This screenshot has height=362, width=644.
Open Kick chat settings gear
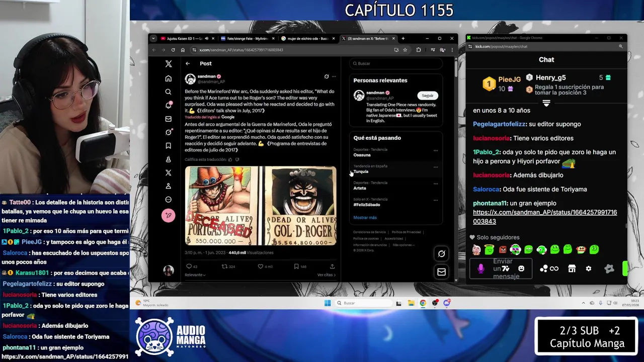(x=589, y=269)
